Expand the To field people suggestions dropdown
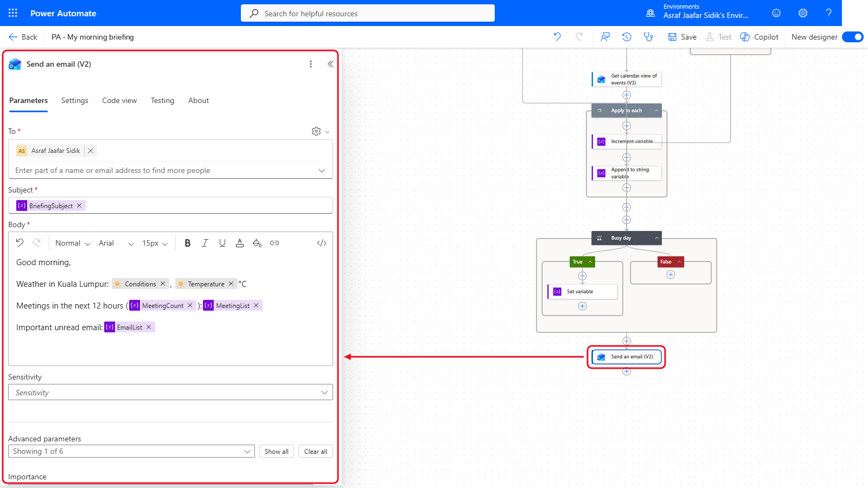The width and height of the screenshot is (868, 488). 322,170
